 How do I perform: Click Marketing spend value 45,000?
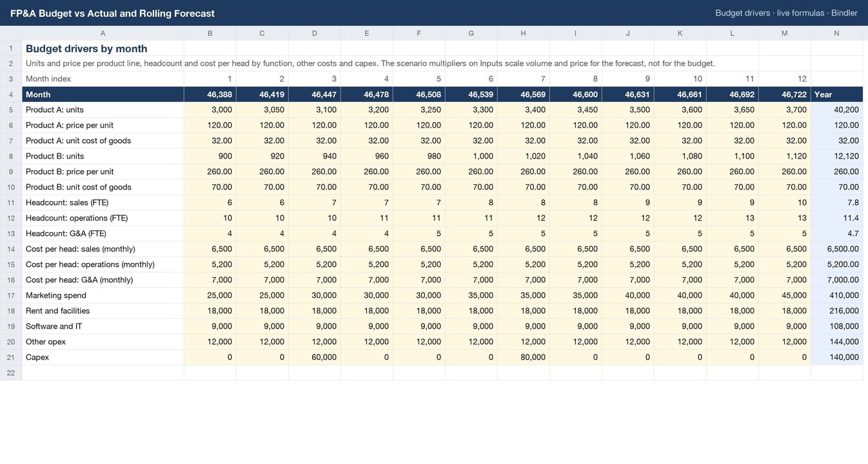click(x=784, y=295)
